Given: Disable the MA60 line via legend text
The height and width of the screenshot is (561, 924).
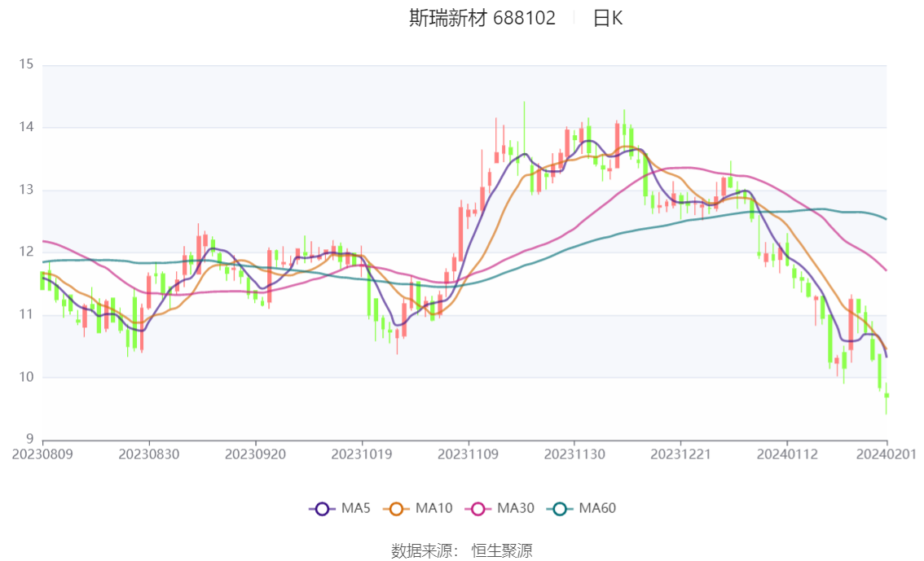Looking at the screenshot, I should click(x=597, y=509).
